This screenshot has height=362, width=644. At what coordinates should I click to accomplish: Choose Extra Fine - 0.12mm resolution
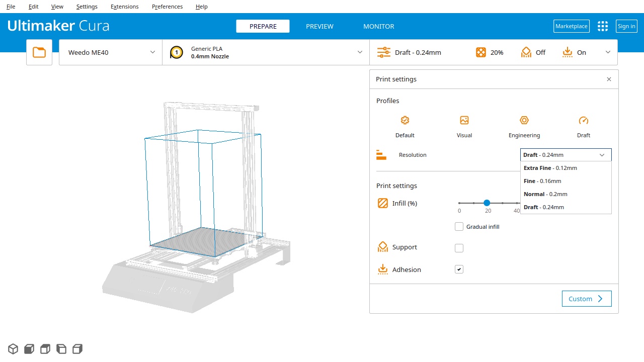[x=566, y=168]
